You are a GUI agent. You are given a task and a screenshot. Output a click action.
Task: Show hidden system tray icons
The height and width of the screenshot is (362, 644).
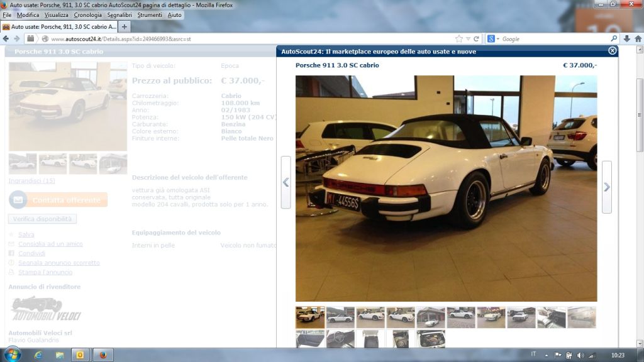coord(547,356)
